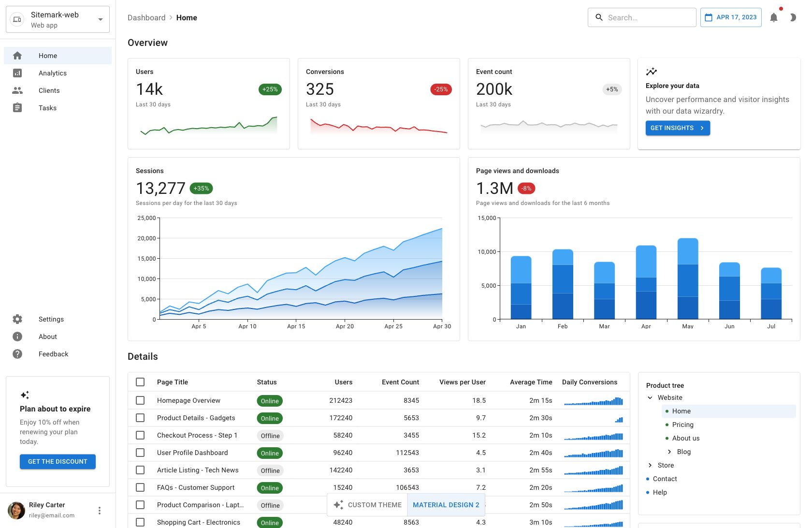Click the Clients people icon
Viewport: 812px width, 528px height.
[x=17, y=90]
